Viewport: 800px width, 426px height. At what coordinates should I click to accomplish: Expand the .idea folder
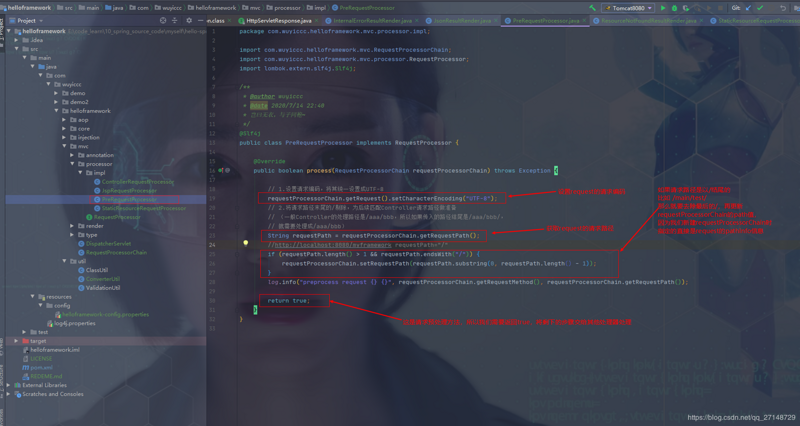tap(17, 40)
